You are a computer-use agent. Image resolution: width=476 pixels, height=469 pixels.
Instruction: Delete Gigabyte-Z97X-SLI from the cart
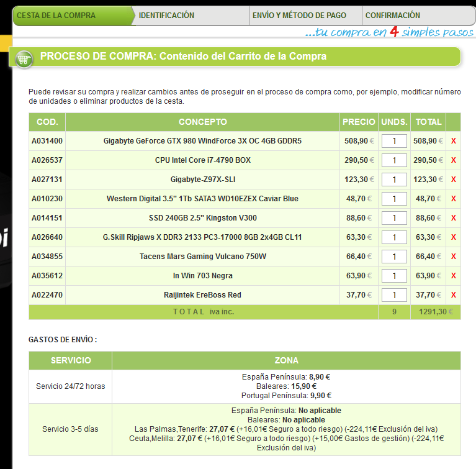coord(453,180)
